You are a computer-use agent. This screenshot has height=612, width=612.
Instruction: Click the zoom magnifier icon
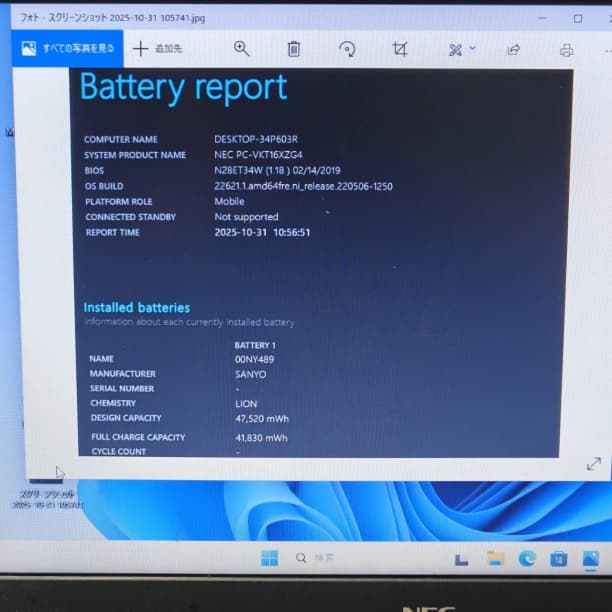242,49
